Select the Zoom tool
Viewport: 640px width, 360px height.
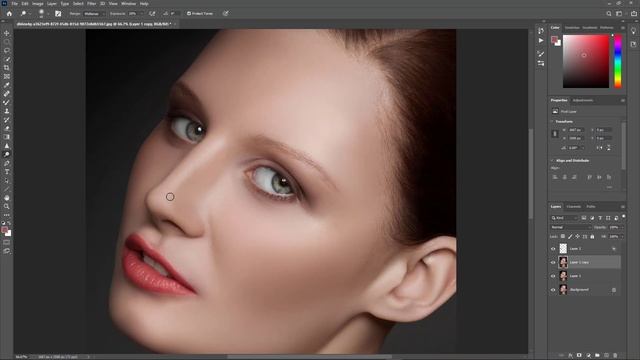coord(7,207)
